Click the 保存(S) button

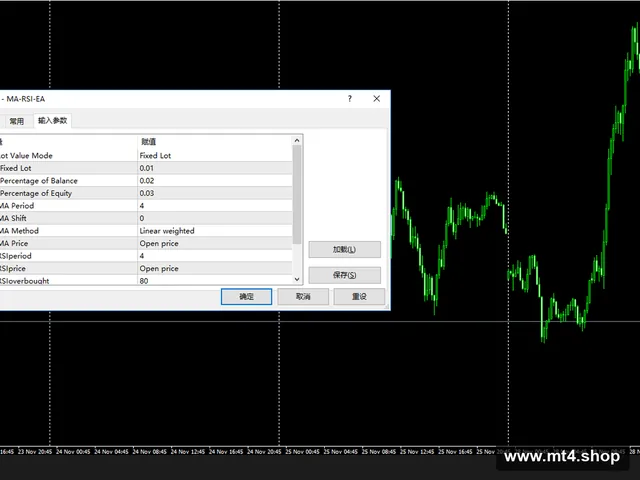click(344, 275)
